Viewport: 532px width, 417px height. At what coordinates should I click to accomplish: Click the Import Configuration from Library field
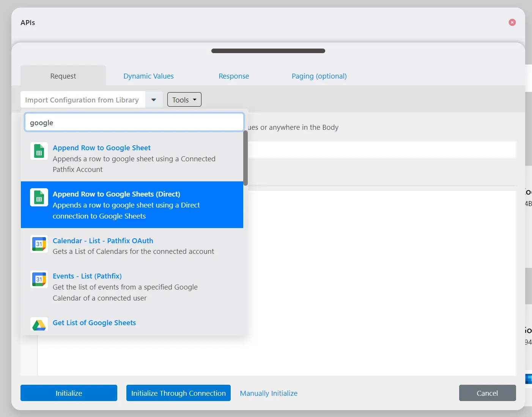coord(83,100)
